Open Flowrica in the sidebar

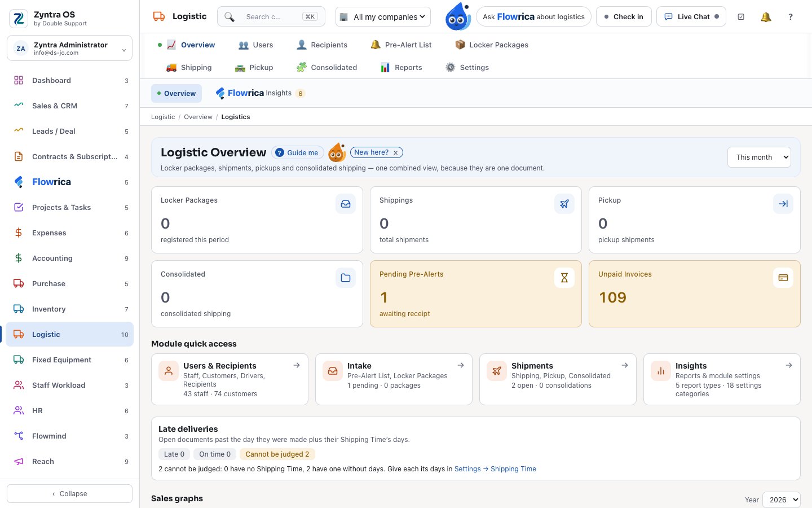(x=69, y=182)
